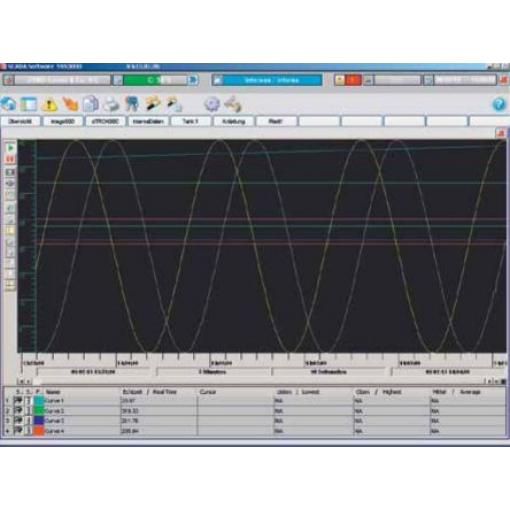Click the printer icon in toolbar
Image resolution: width=510 pixels, height=510 pixels.
point(111,104)
